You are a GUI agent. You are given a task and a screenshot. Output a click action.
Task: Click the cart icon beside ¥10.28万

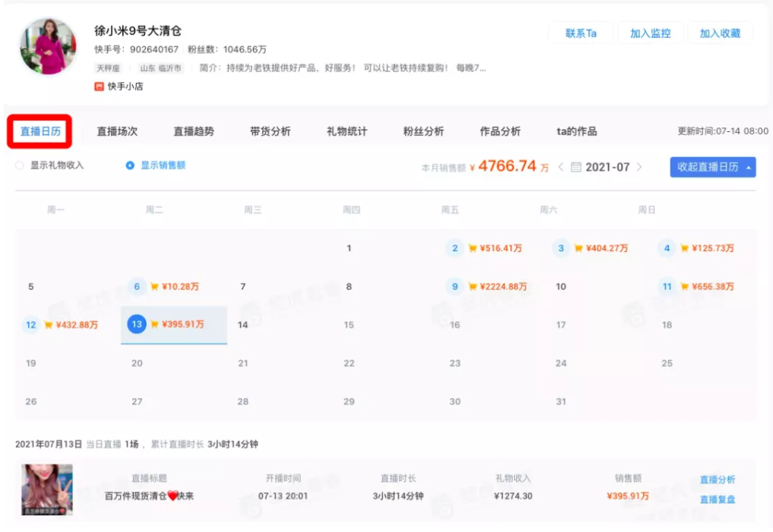[154, 287]
